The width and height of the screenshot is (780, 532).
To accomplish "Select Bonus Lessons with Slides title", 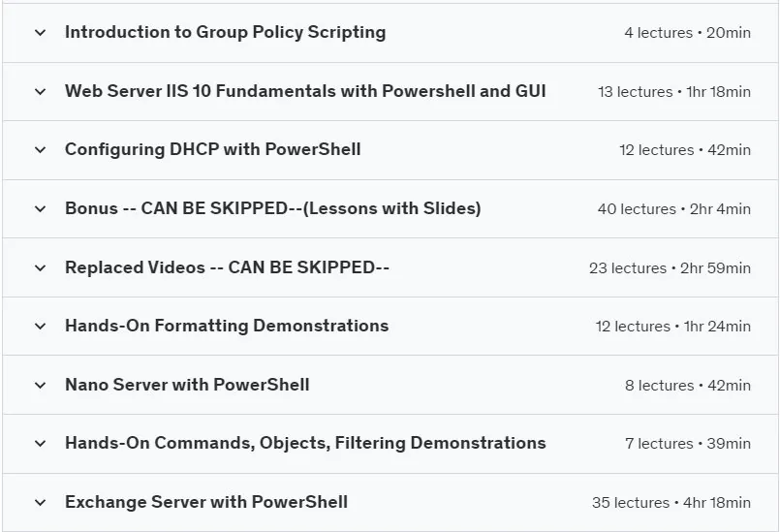I will click(273, 208).
